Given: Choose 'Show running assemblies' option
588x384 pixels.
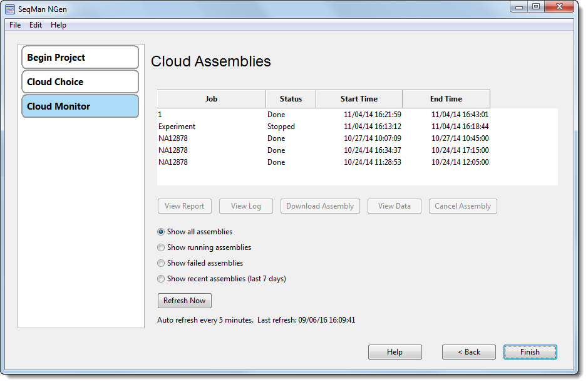Looking at the screenshot, I should coord(161,248).
